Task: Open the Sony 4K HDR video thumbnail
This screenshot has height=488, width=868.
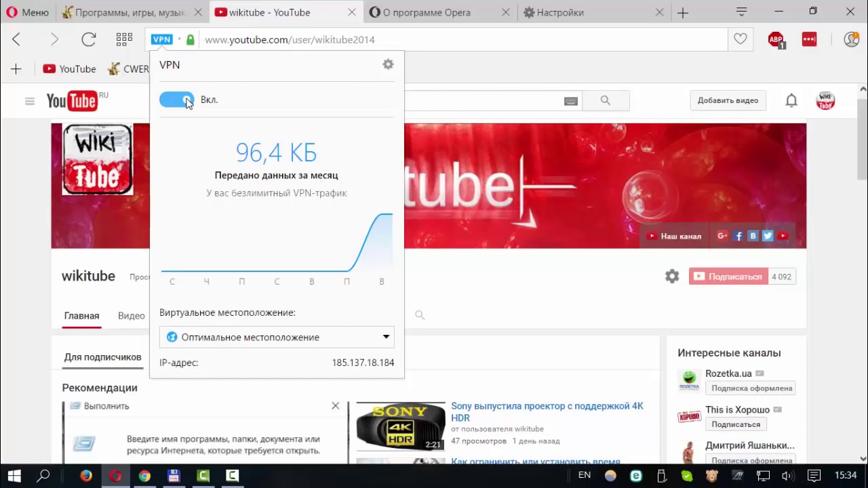Action: [401, 426]
